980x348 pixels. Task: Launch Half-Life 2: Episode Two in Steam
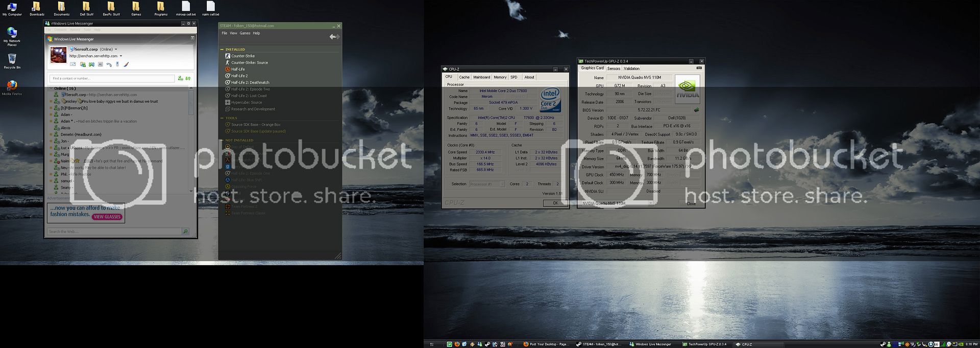tap(248, 89)
